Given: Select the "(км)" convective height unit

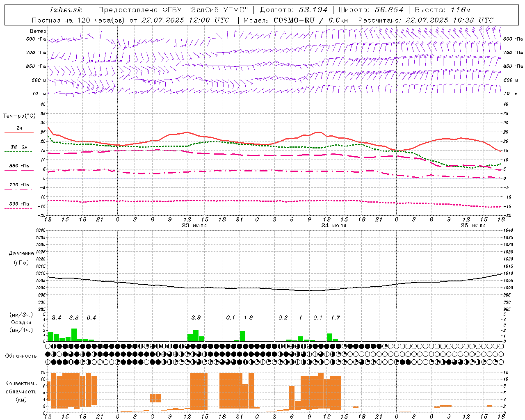Looking at the screenshot, I should coord(21,399).
